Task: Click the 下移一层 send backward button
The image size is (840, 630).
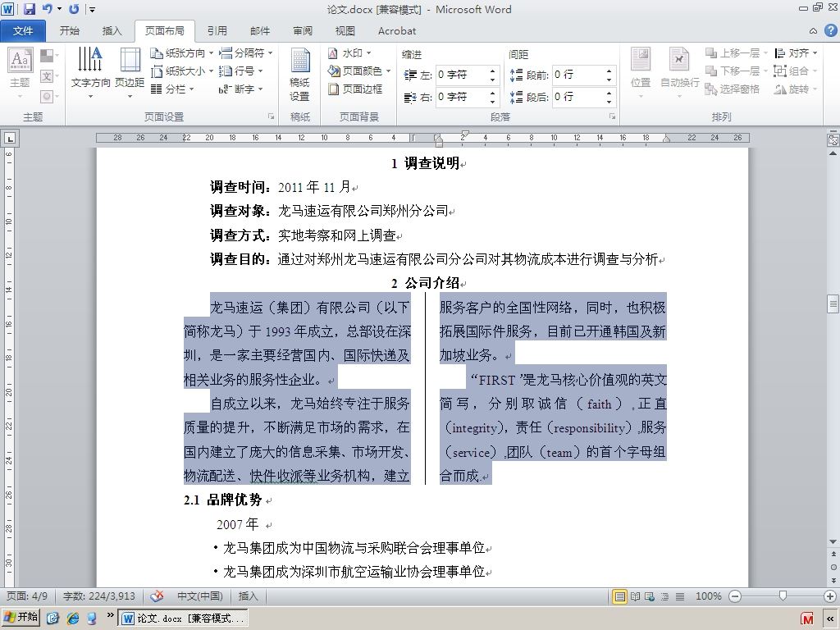Action: click(737, 71)
